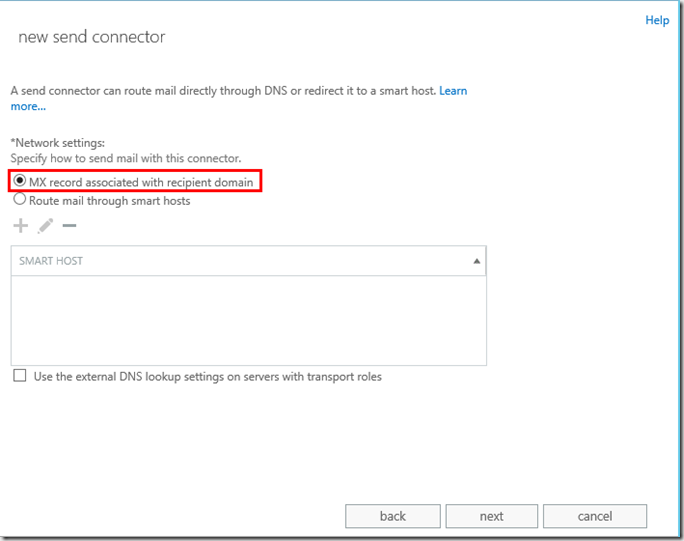Viewport: 684px width, 541px height.
Task: Click the "Specify how to send mail" instruction text
Action: (125, 158)
